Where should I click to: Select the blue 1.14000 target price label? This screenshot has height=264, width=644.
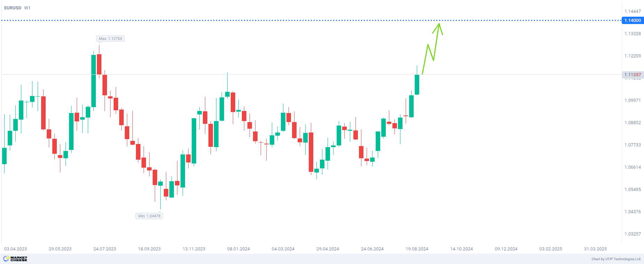(x=632, y=21)
